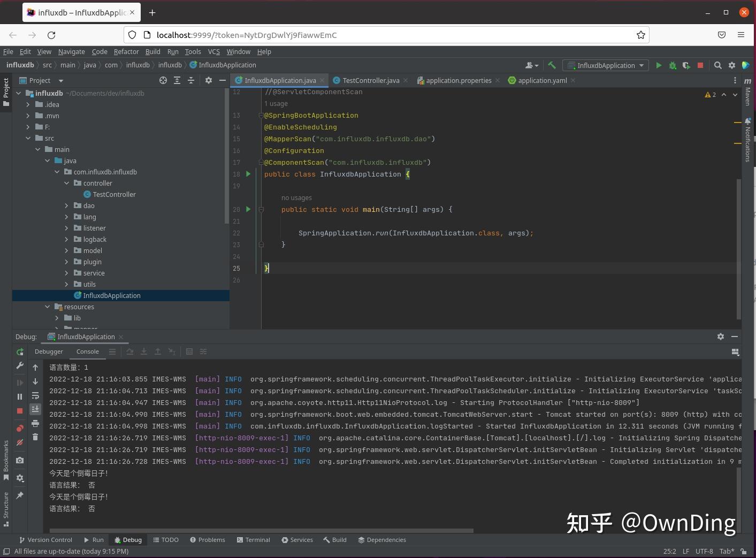Open InfluxdbApplication run configuration dropdown
This screenshot has height=558, width=756.
606,65
